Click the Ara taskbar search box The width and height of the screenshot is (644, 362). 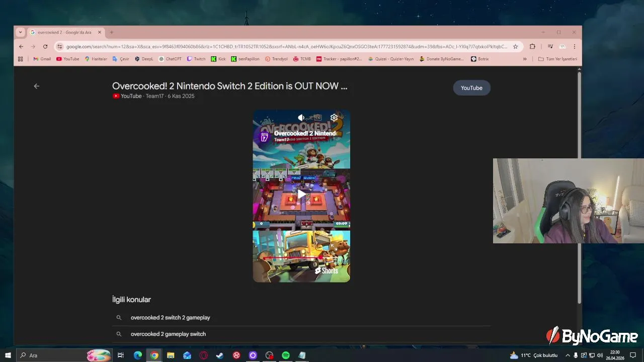tap(64, 355)
